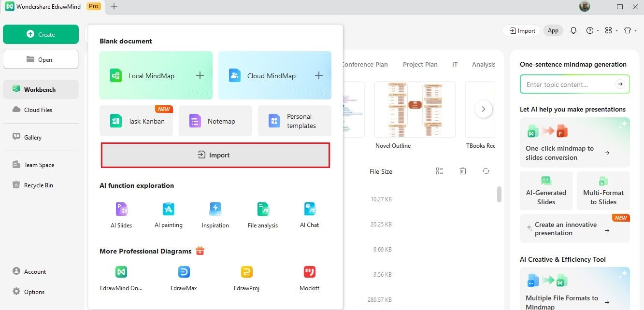
Task: Create a Cloud MindMap document
Action: 275,75
